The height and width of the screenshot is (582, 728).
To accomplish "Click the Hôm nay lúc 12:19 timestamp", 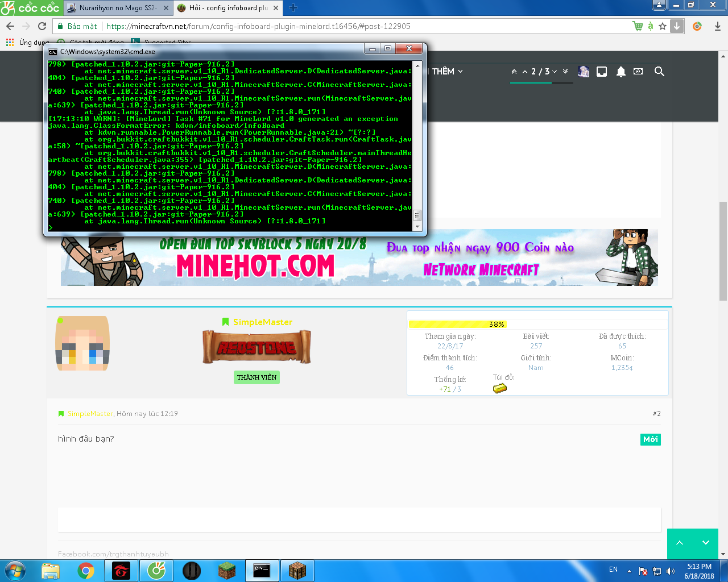I will point(147,414).
